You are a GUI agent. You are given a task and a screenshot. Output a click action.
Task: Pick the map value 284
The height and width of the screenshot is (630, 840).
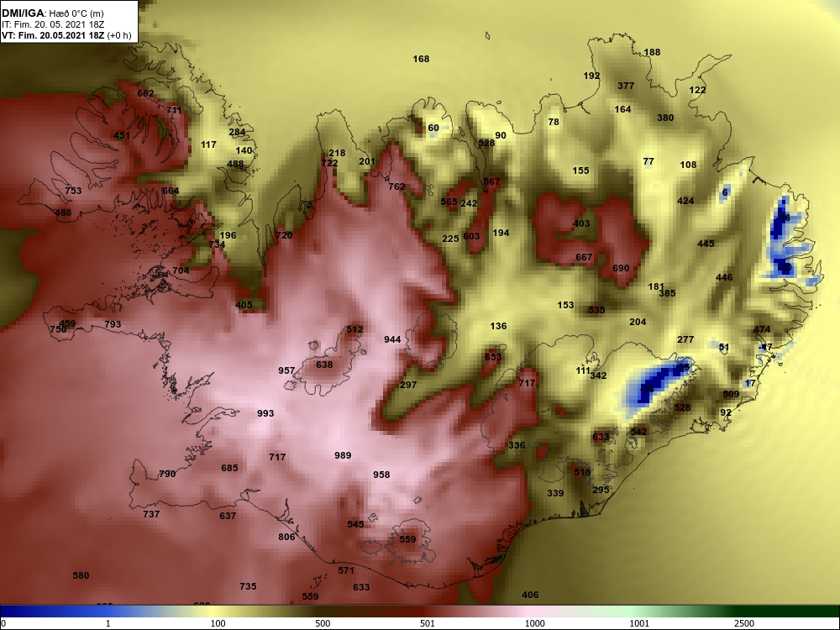(237, 132)
